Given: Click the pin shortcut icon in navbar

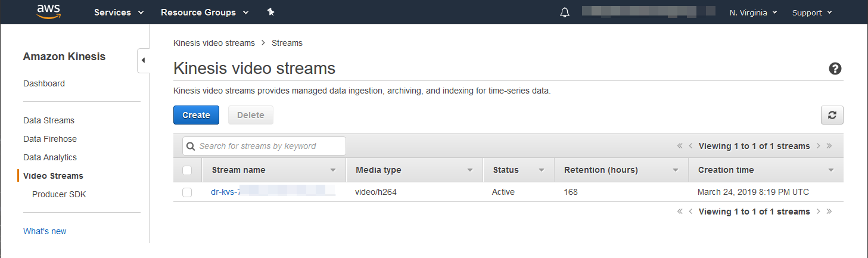Looking at the screenshot, I should [271, 13].
